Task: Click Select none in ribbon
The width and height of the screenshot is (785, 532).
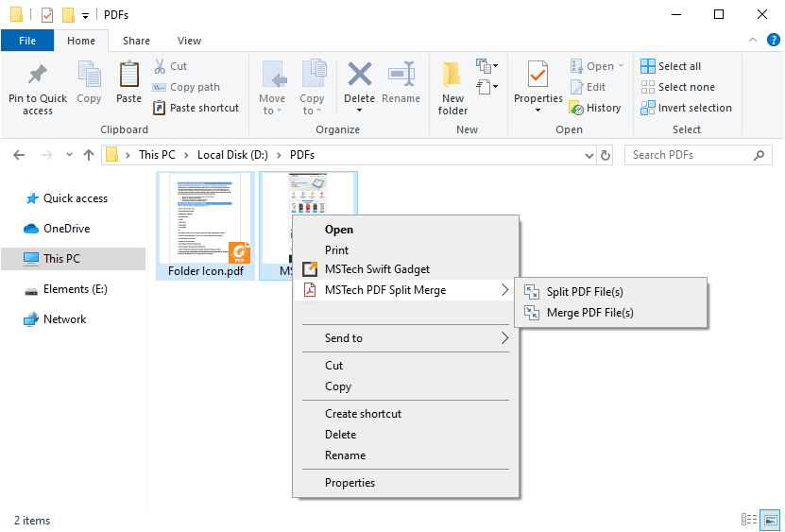Action: [x=677, y=87]
